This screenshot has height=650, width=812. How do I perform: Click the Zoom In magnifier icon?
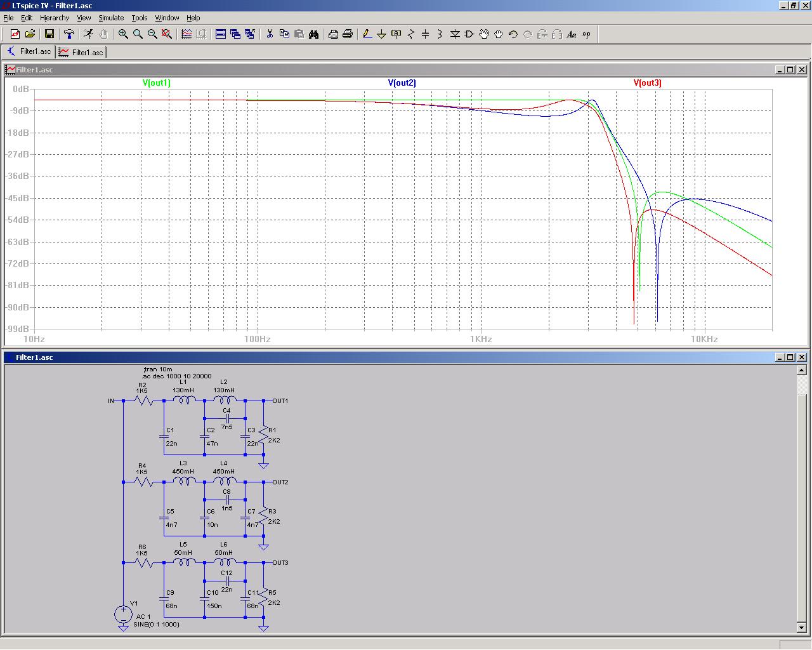tap(123, 34)
